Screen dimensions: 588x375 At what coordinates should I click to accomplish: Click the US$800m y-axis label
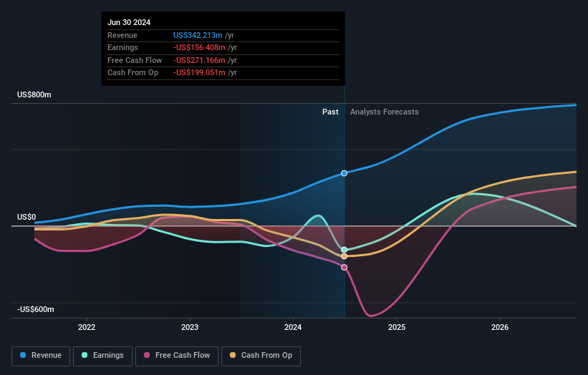34,94
